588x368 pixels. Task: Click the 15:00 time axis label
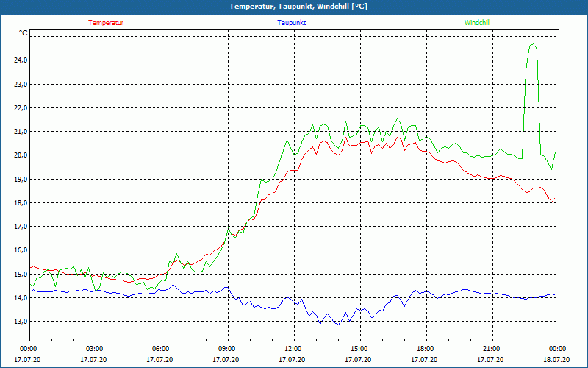click(360, 349)
